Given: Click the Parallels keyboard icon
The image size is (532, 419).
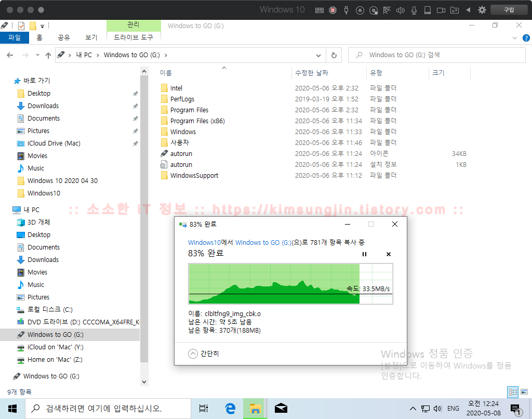Looking at the screenshot, I should tap(320, 10).
